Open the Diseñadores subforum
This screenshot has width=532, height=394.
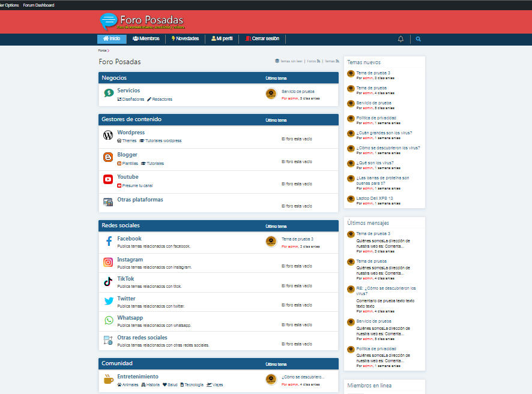[x=131, y=100]
